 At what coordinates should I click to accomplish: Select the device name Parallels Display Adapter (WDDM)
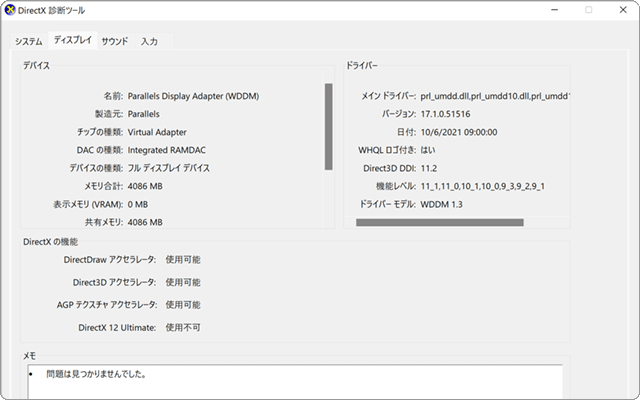pyautogui.click(x=193, y=96)
